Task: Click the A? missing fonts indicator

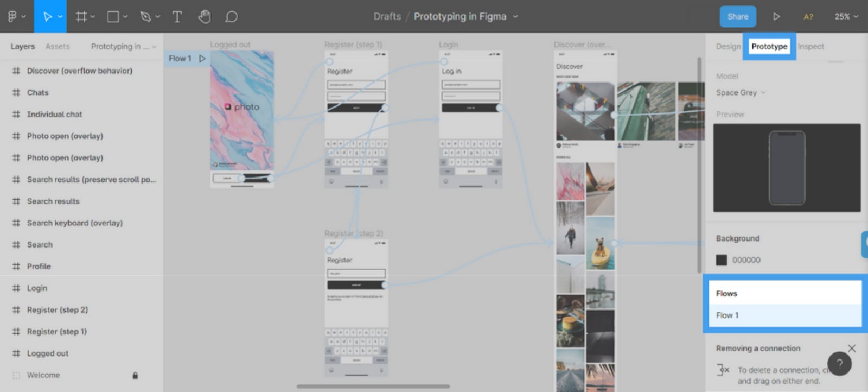Action: pyautogui.click(x=808, y=17)
